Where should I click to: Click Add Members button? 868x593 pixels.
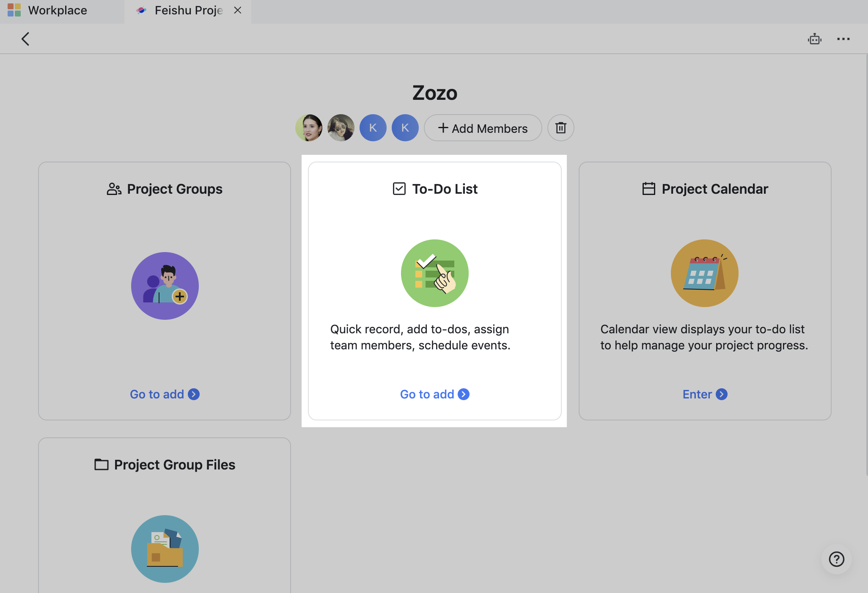point(483,128)
